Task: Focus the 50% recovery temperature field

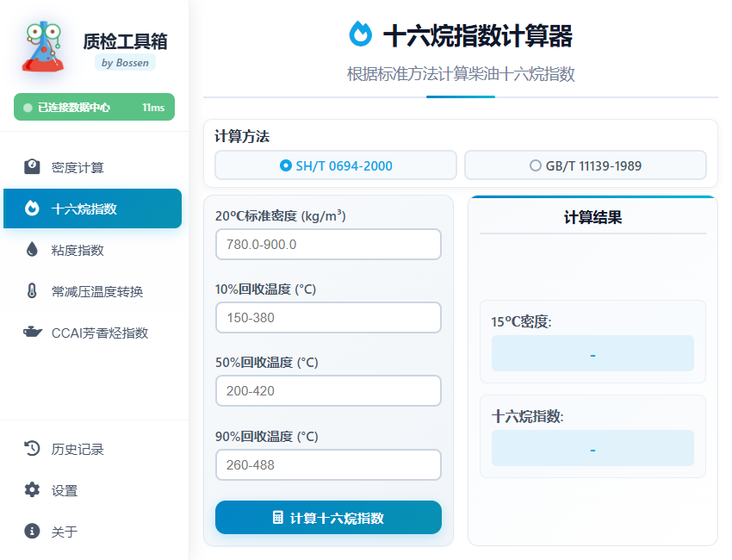Action: coord(328,390)
